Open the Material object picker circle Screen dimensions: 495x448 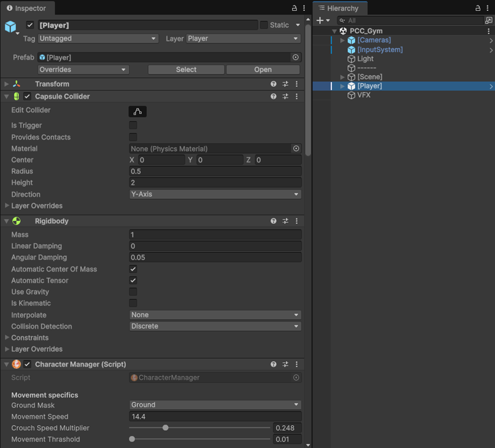tap(296, 149)
